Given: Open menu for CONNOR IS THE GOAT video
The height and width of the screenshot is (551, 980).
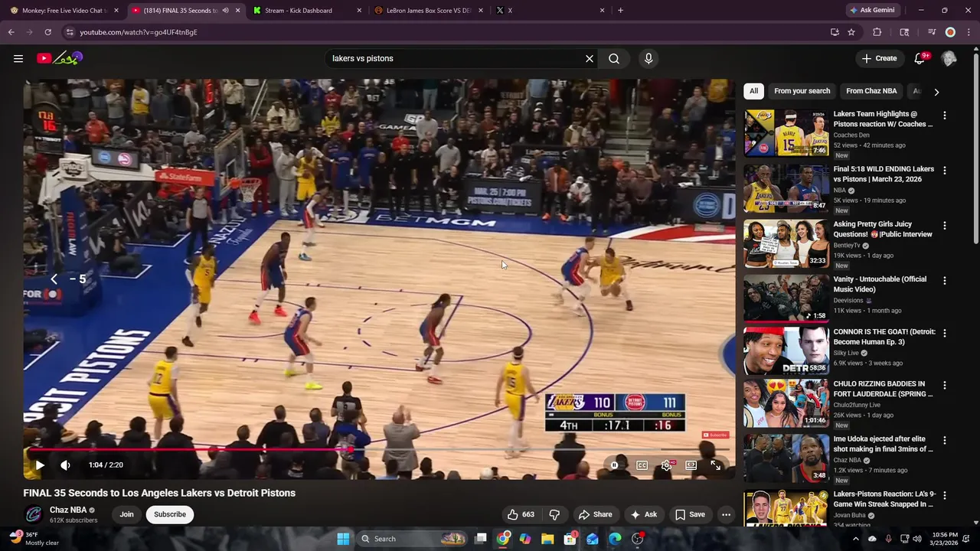Looking at the screenshot, I should [945, 333].
